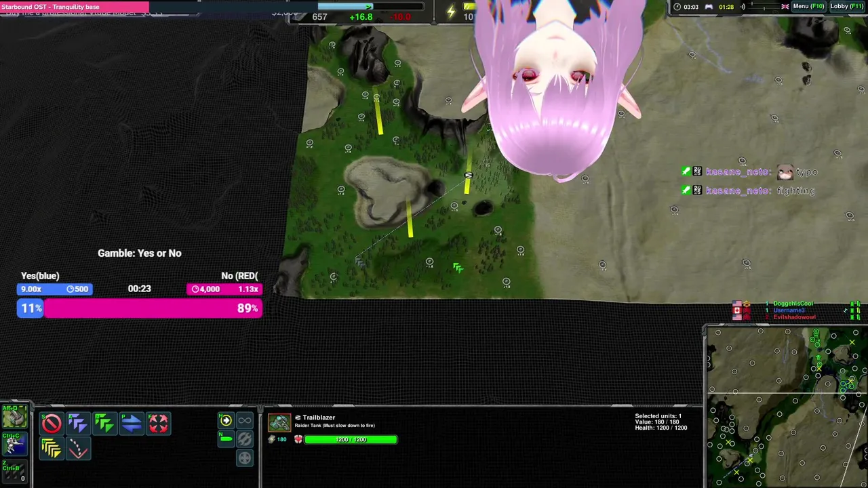Screen dimensions: 868x488
Task: Click the US flag beside DoggehIsCool
Action: pyautogui.click(x=736, y=304)
